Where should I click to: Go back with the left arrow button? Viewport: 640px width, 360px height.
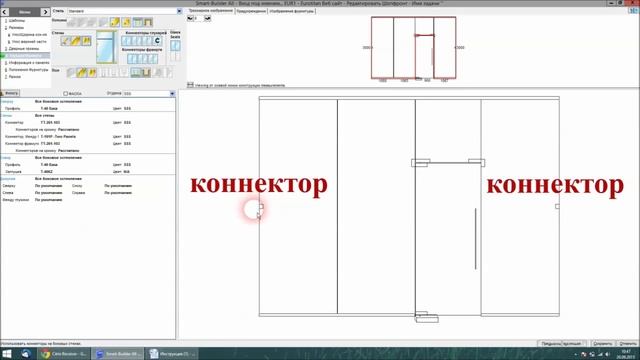tap(4, 12)
